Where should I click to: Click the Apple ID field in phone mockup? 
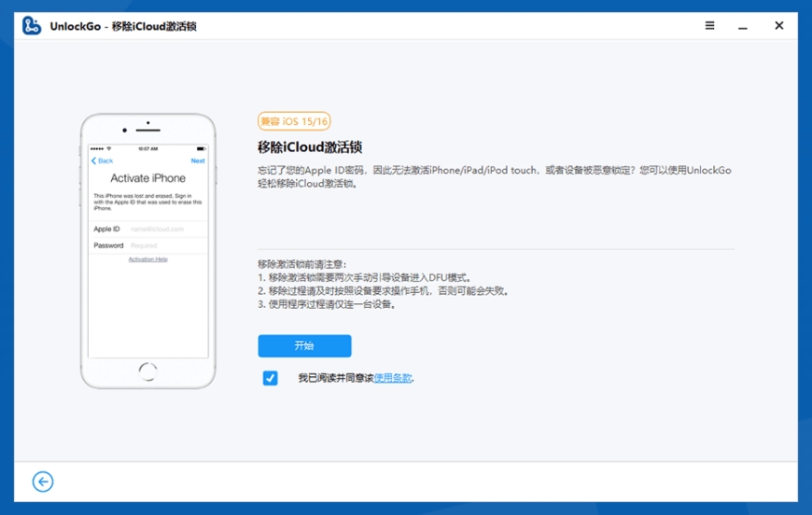pyautogui.click(x=148, y=229)
